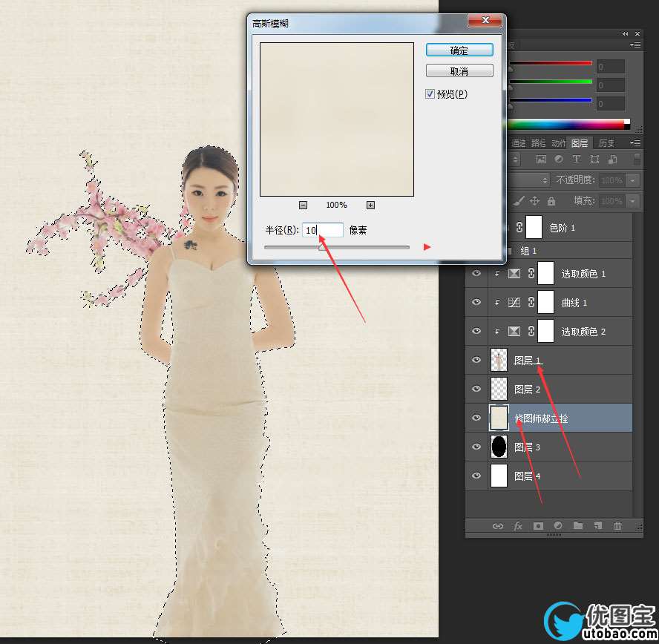The height and width of the screenshot is (644, 659).
Task: Create new fill or adjustment layer icon
Action: [558, 525]
